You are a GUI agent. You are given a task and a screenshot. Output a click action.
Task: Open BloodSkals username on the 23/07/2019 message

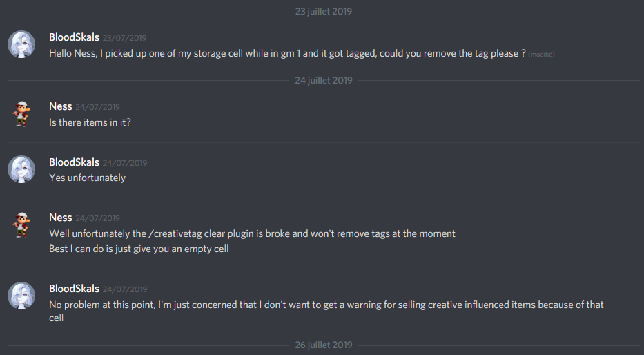[x=74, y=37]
